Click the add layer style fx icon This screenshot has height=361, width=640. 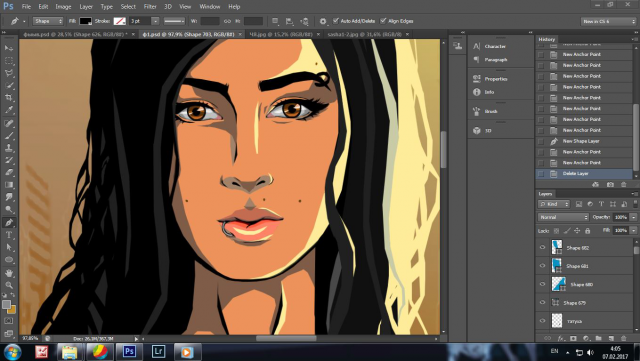pos(561,338)
